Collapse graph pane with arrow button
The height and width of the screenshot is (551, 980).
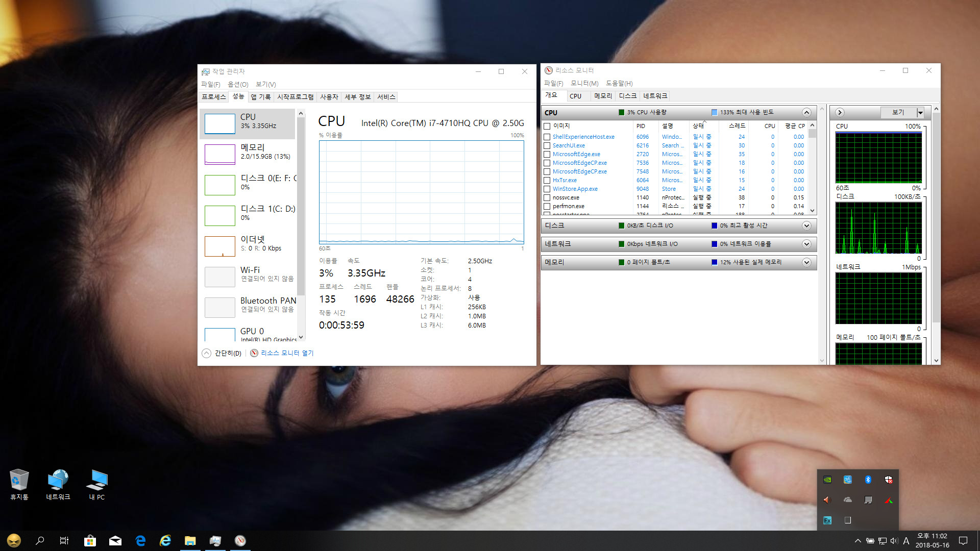click(x=840, y=112)
